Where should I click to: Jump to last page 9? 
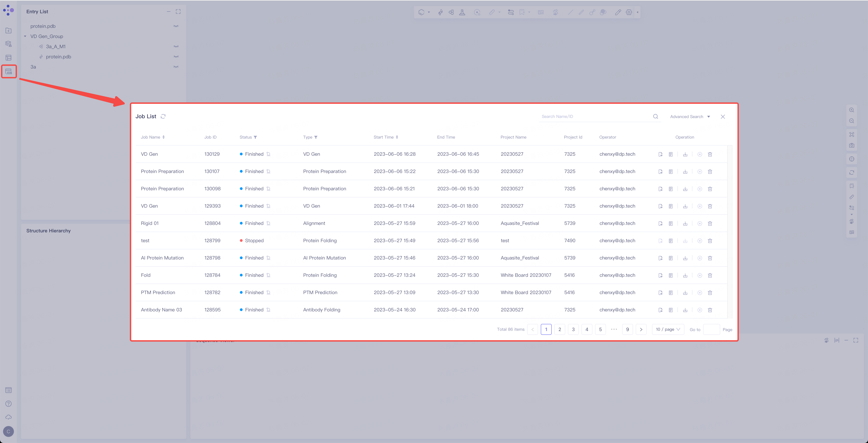click(x=627, y=329)
